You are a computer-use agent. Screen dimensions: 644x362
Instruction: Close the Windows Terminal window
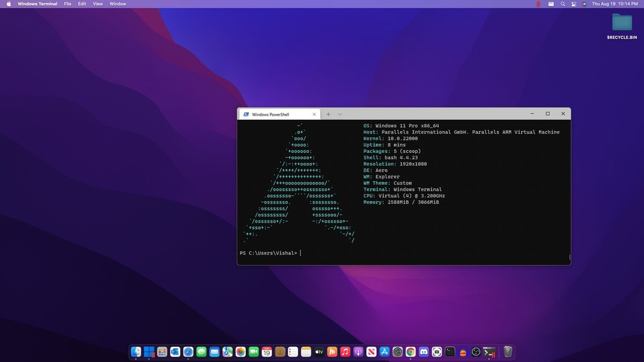(563, 114)
